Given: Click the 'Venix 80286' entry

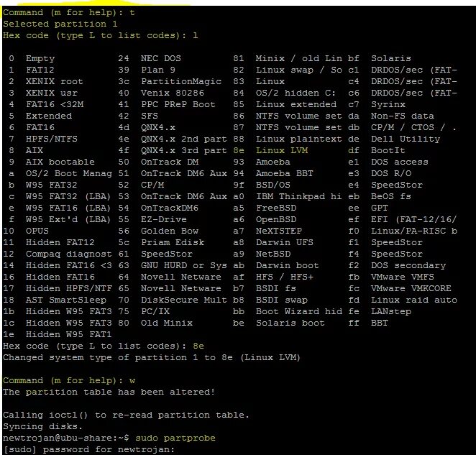Looking at the screenshot, I should (173, 93).
